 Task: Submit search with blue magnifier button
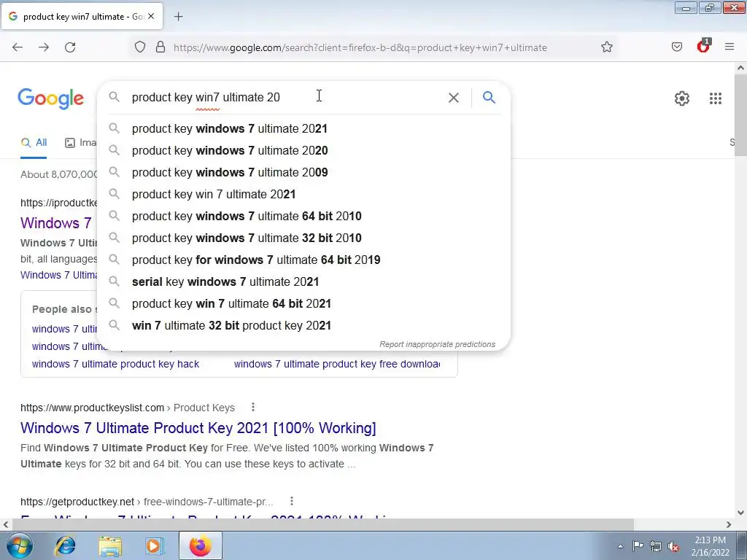point(489,98)
